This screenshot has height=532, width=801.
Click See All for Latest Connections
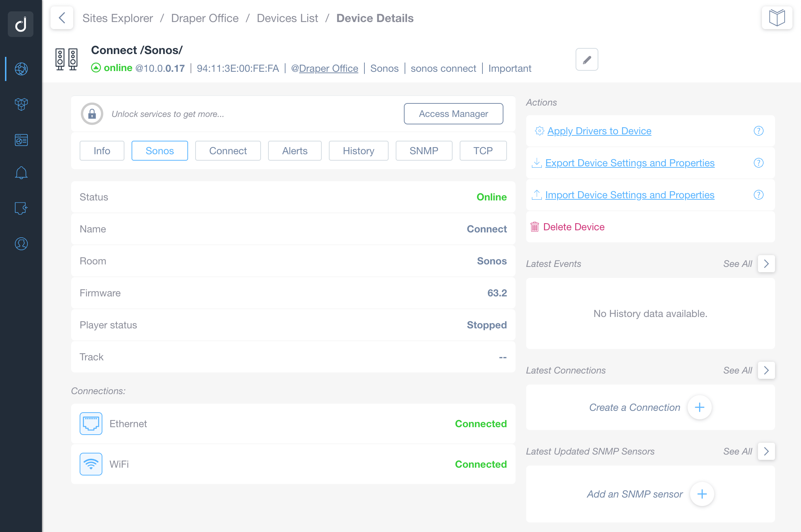[738, 370]
